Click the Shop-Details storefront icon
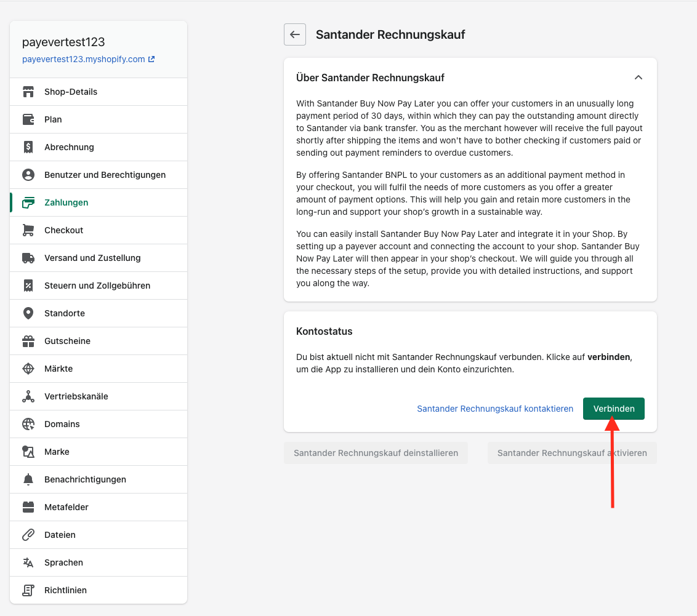Viewport: 697px width, 616px height. pyautogui.click(x=28, y=92)
